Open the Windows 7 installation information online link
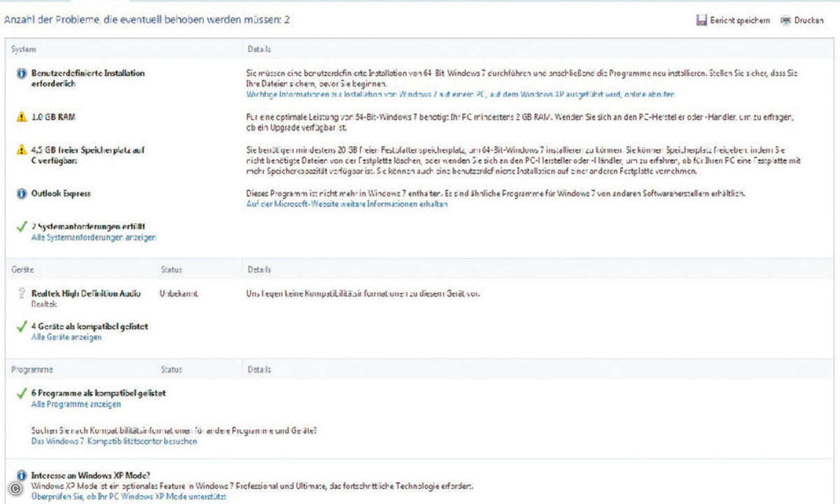The image size is (840, 504). [x=460, y=94]
